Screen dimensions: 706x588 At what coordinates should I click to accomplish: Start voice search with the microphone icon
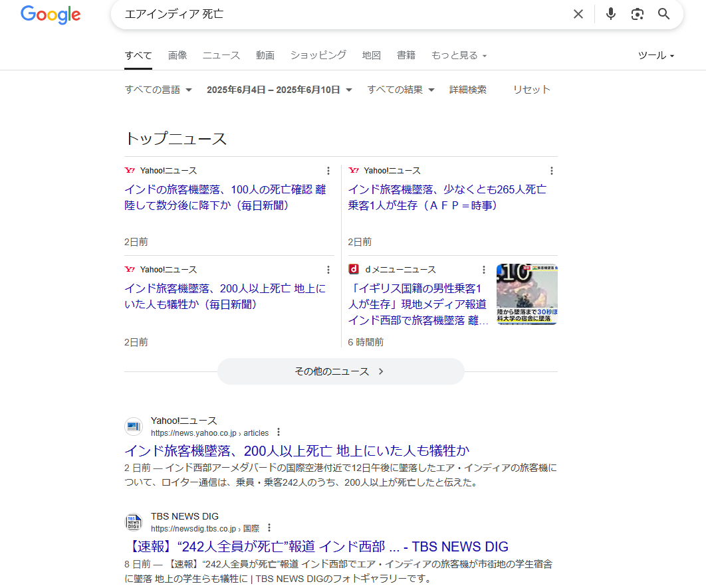[x=610, y=14]
